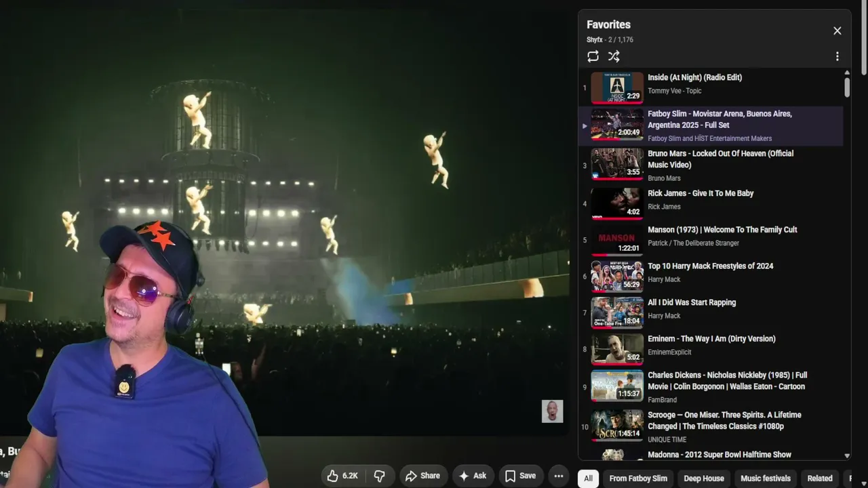The width and height of the screenshot is (868, 488).
Task: Click the Locked Out Of Heaven thumbnail
Action: click(x=617, y=164)
